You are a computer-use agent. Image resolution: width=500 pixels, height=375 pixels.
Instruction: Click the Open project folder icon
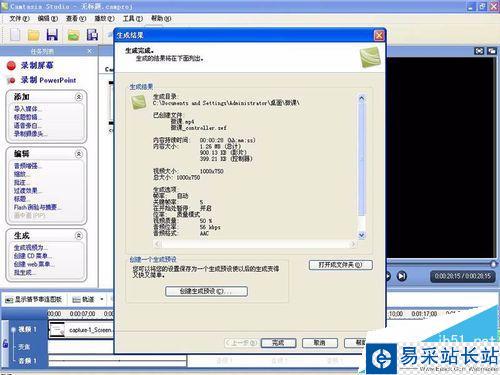click(33, 35)
